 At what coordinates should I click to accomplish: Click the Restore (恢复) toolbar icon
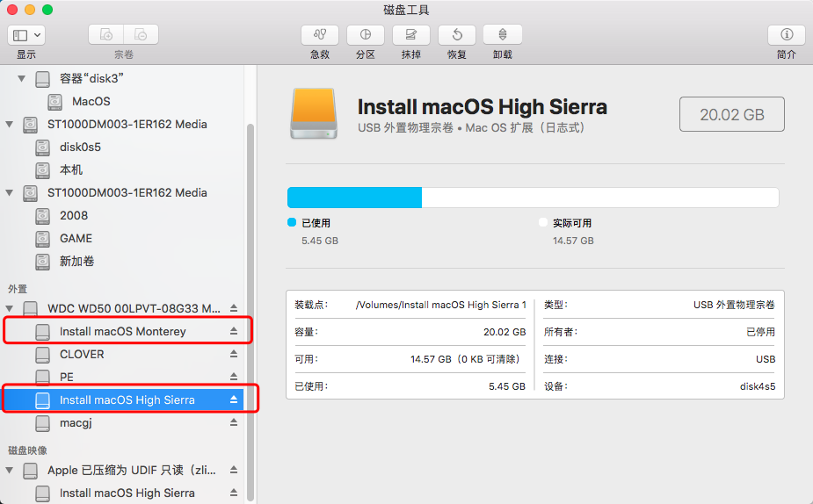pyautogui.click(x=456, y=35)
